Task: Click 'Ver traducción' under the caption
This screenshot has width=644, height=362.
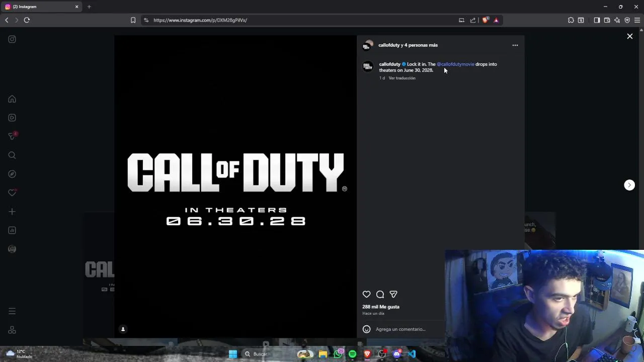Action: coord(402,78)
